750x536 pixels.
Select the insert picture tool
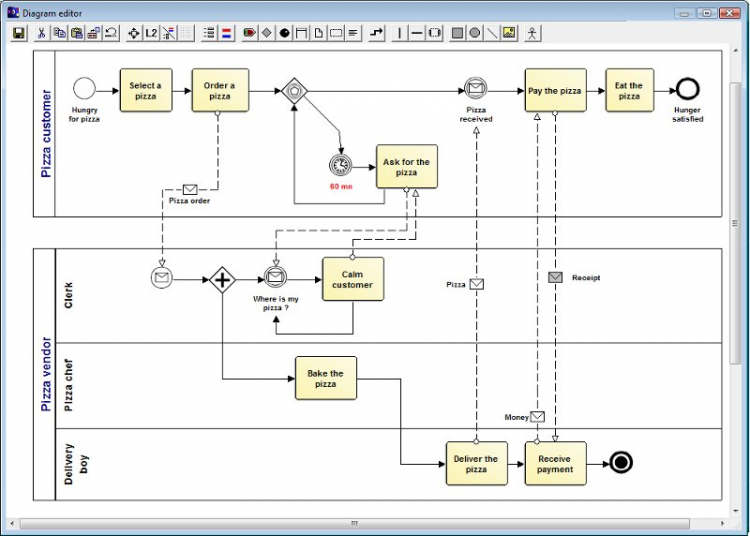point(509,33)
